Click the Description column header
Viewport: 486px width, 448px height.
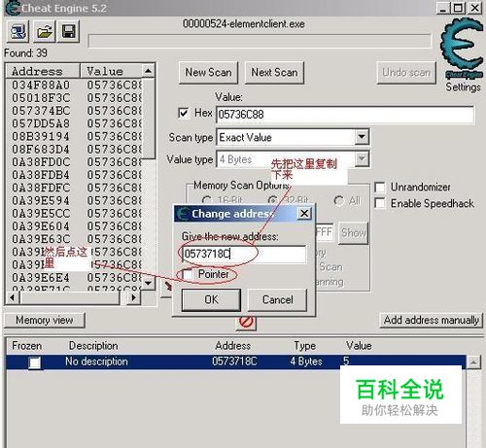[93, 346]
